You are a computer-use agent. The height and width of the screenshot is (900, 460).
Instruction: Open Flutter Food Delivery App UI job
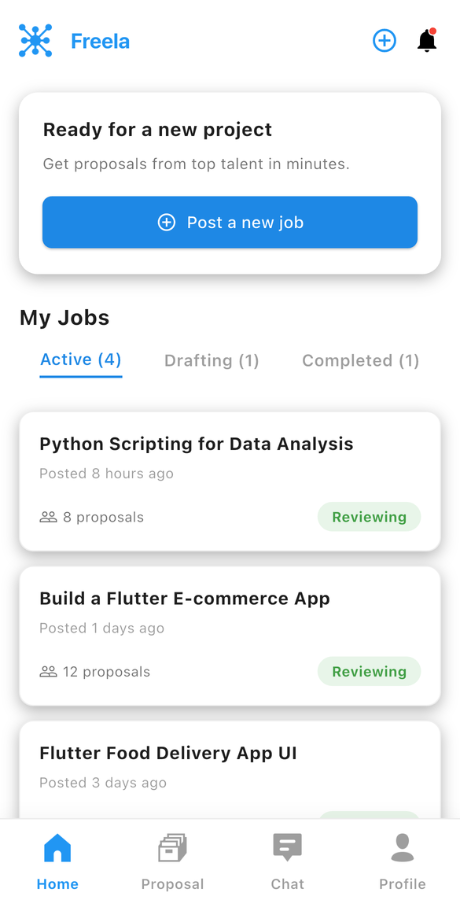[230, 770]
